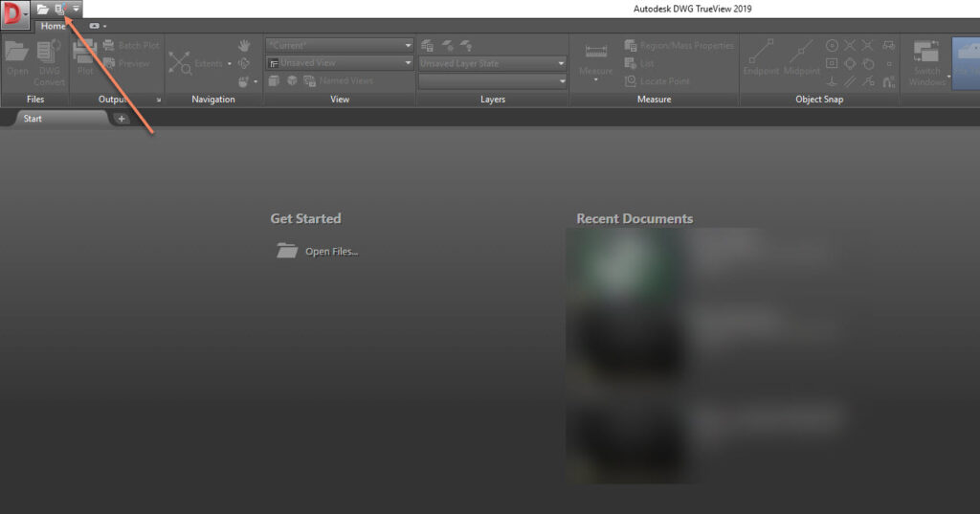This screenshot has width=980, height=514.
Task: Click DWG Convert icon in quick access toolbar
Action: (59, 9)
